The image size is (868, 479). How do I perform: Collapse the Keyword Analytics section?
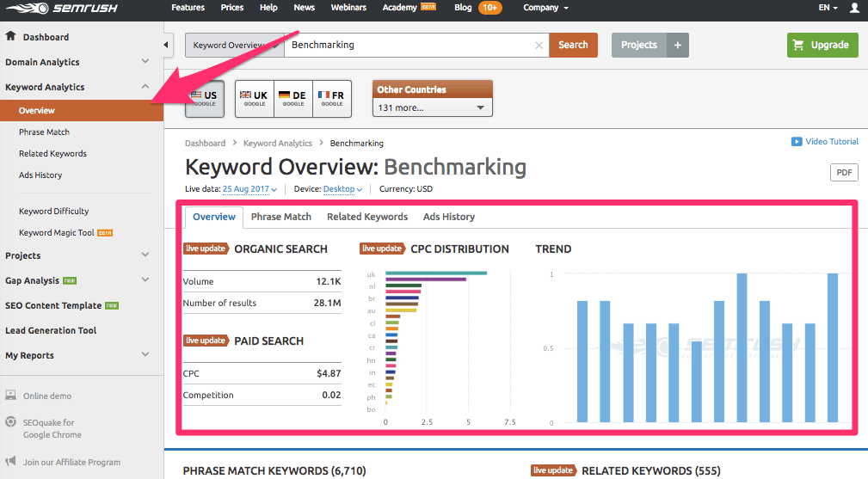point(145,86)
